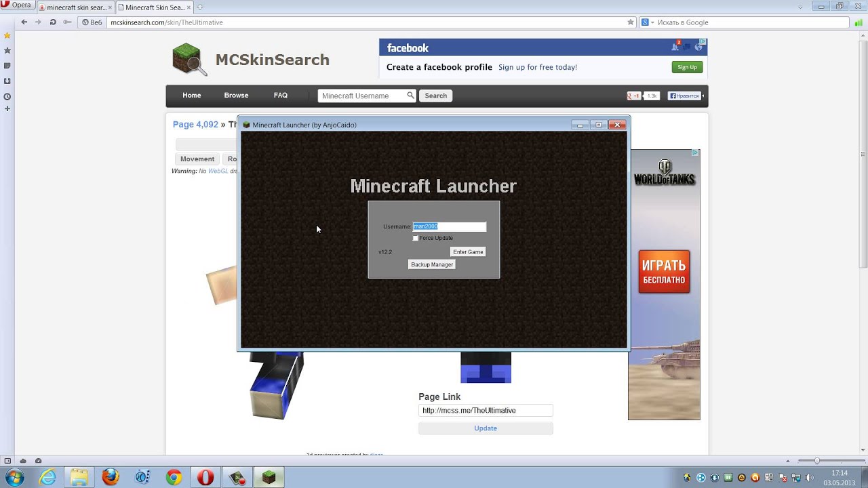Click the MCSkinSearch grass block logo
This screenshot has height=488, width=868.
[189, 60]
